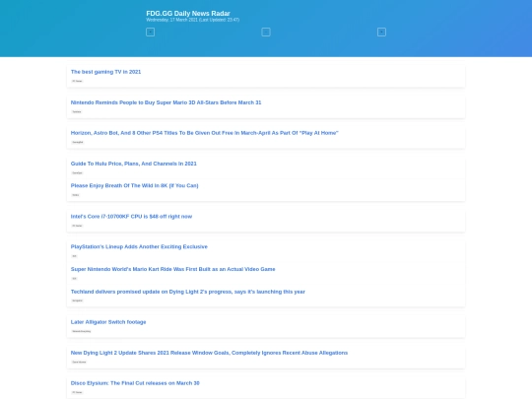Screen dimensions: 532x399
Task: Click the source tag under 'The best gaming TV'
Action: pos(78,81)
